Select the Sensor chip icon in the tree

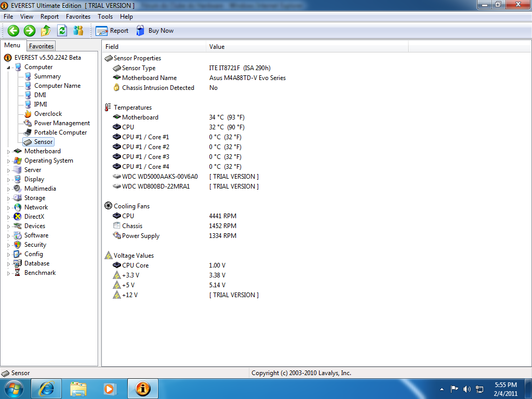28,142
